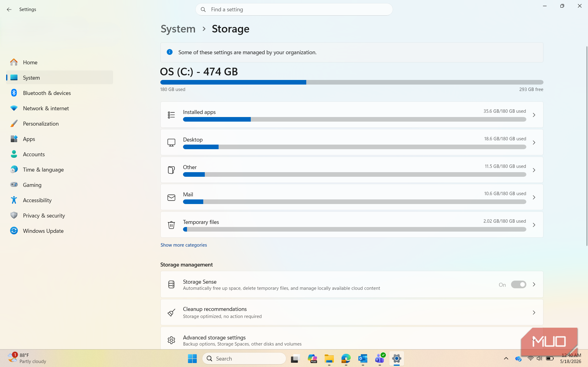This screenshot has height=367, width=588.
Task: Open Privacy & security settings
Action: coord(59,215)
